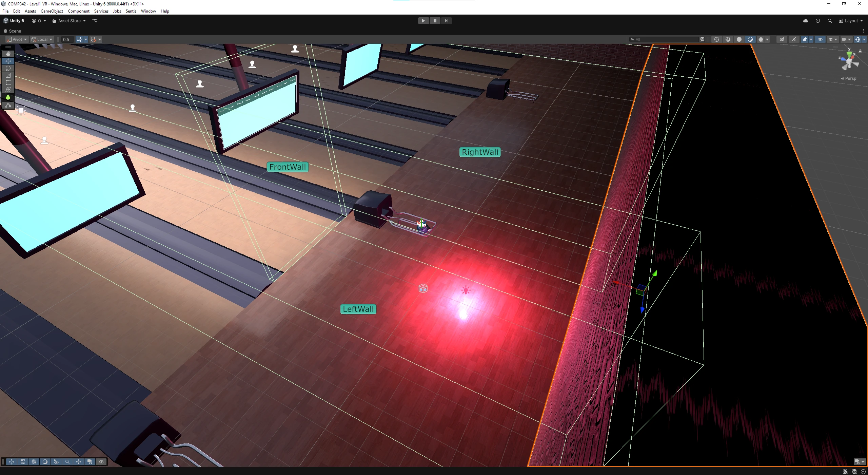
Task: Open the GameObject menu
Action: click(52, 11)
